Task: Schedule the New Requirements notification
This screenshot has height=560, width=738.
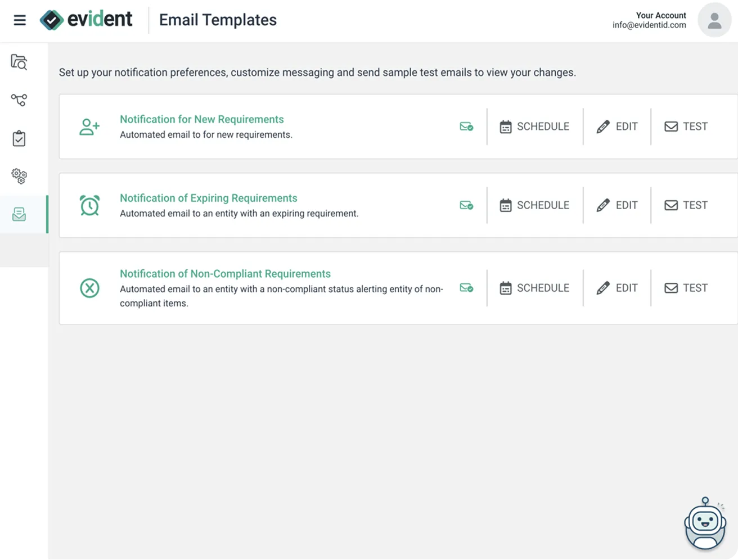Action: click(x=533, y=127)
